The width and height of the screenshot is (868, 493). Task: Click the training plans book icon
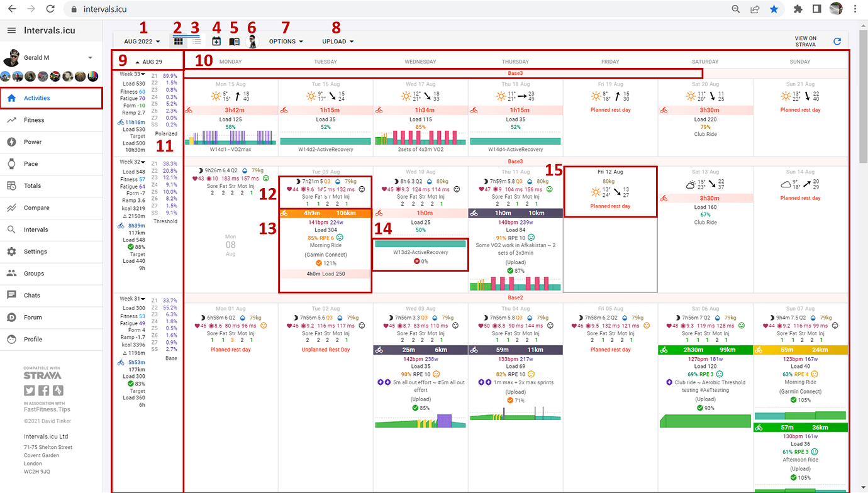[x=233, y=40]
